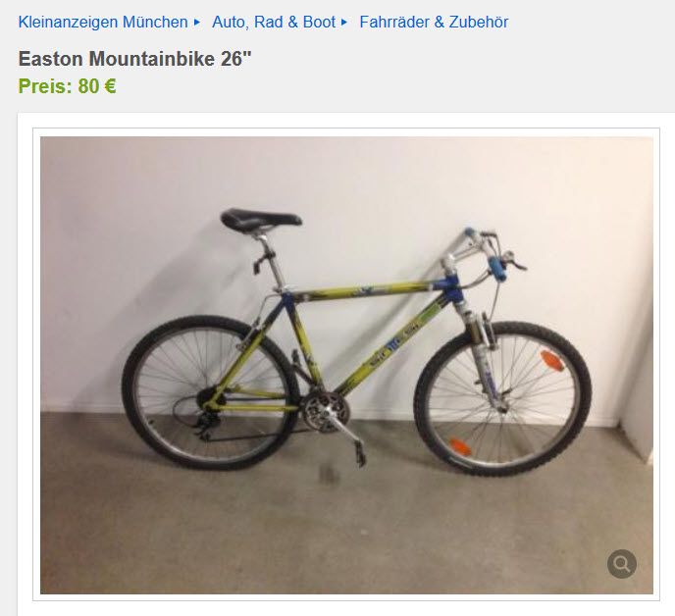Viewport: 675px width, 616px height.
Task: Click the rear wheel hub in the photo
Action: click(x=209, y=394)
